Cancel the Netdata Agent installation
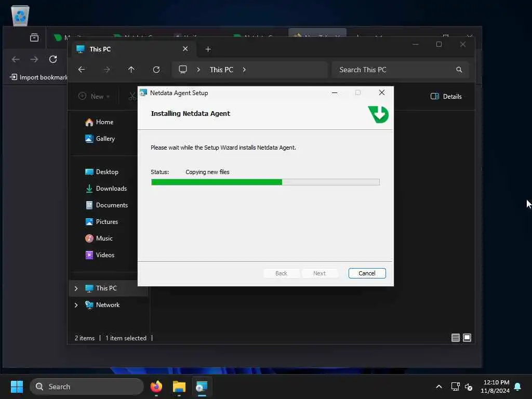 (367, 273)
